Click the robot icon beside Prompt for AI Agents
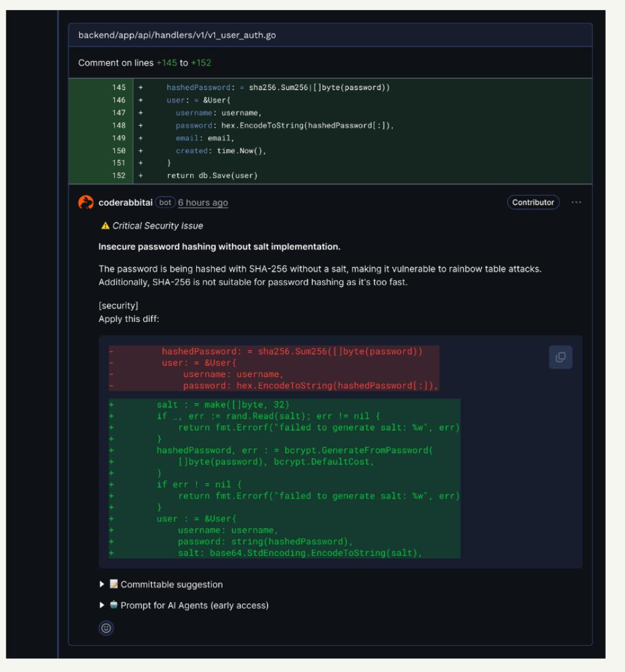 (114, 605)
